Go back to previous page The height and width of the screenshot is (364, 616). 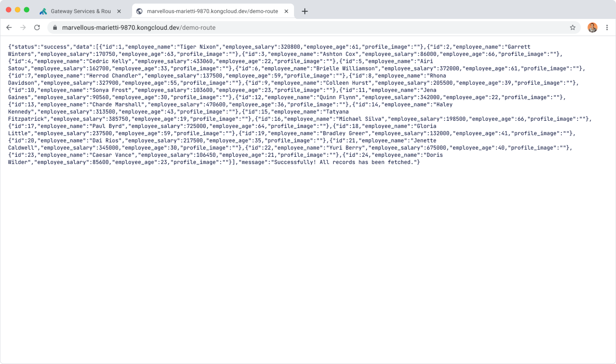pyautogui.click(x=9, y=27)
